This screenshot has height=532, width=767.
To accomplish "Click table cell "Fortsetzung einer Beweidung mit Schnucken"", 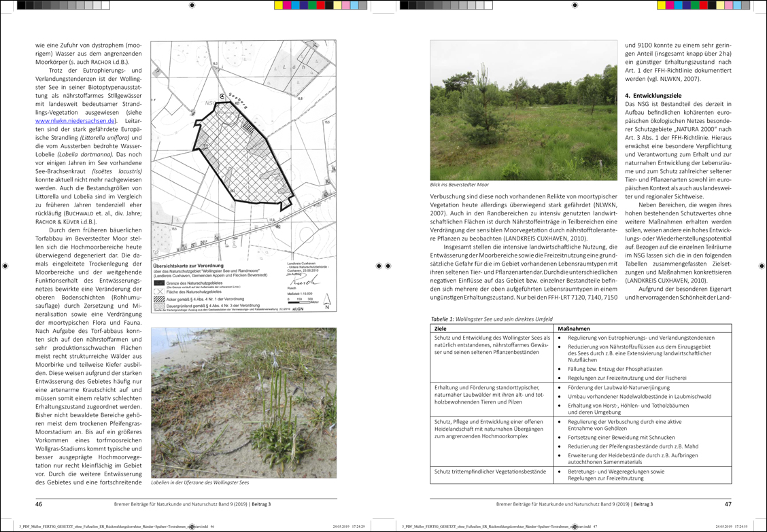I will (621, 438).
